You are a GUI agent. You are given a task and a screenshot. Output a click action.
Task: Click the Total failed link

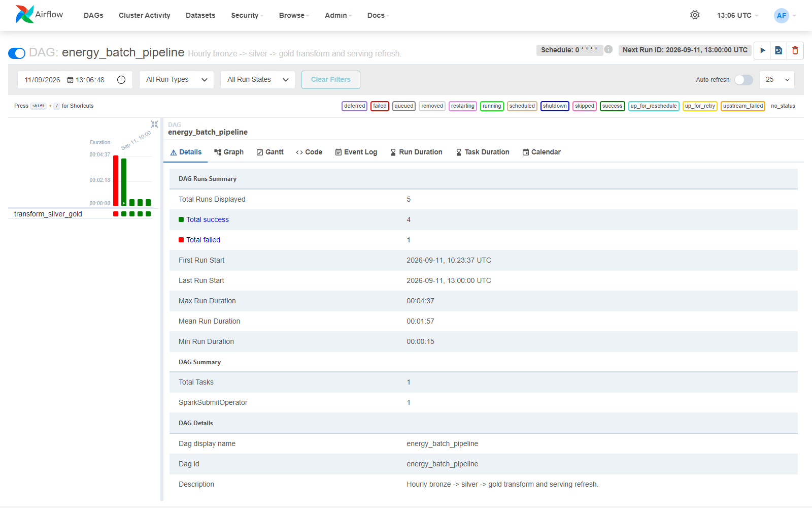point(203,240)
